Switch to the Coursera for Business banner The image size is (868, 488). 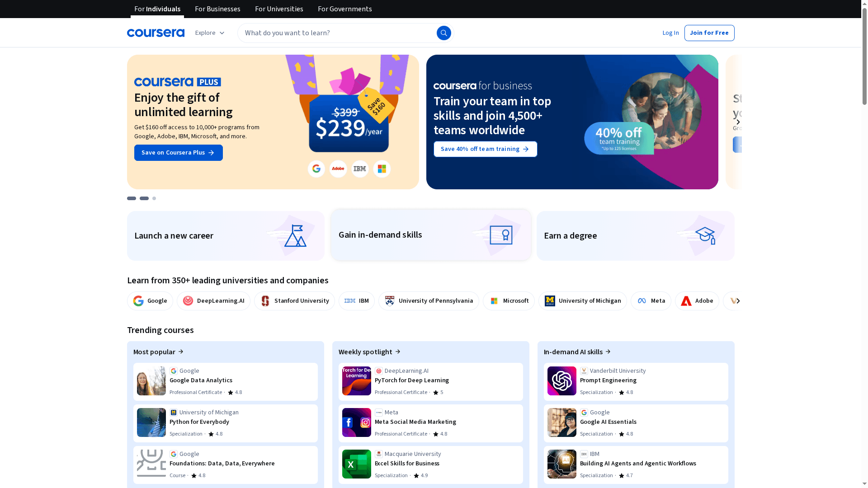[572, 122]
